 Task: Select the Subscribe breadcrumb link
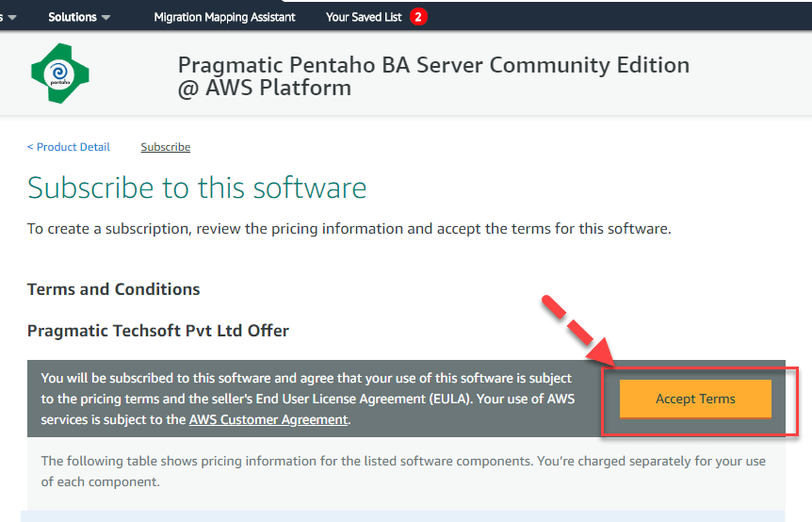pos(166,147)
